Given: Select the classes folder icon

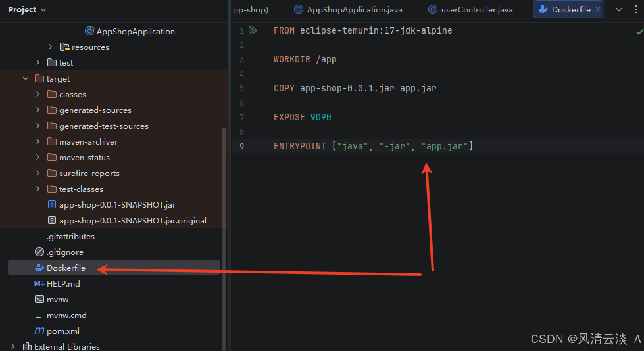Looking at the screenshot, I should (x=52, y=94).
